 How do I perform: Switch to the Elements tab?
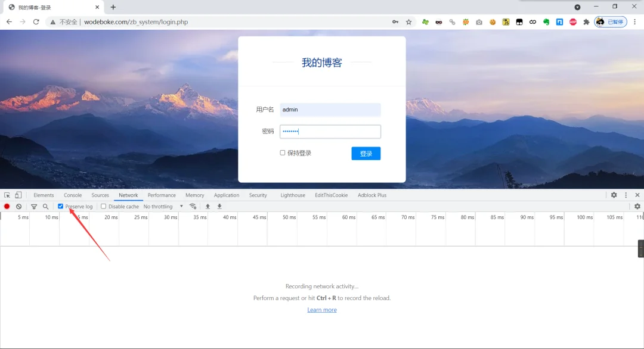point(44,195)
